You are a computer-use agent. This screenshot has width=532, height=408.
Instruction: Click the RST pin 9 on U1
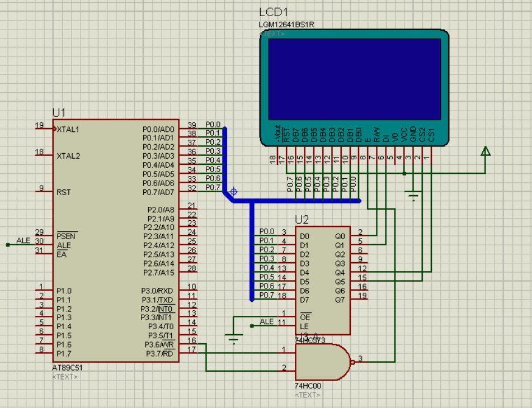(x=44, y=192)
